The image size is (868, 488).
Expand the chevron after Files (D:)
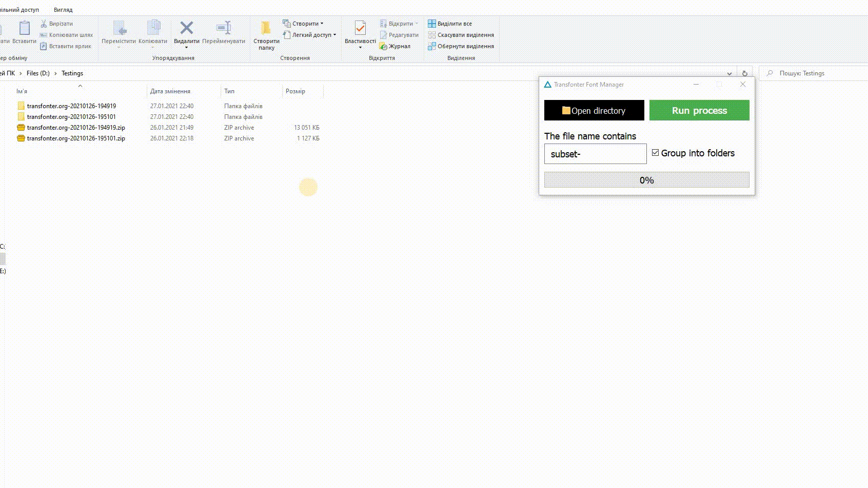(55, 73)
